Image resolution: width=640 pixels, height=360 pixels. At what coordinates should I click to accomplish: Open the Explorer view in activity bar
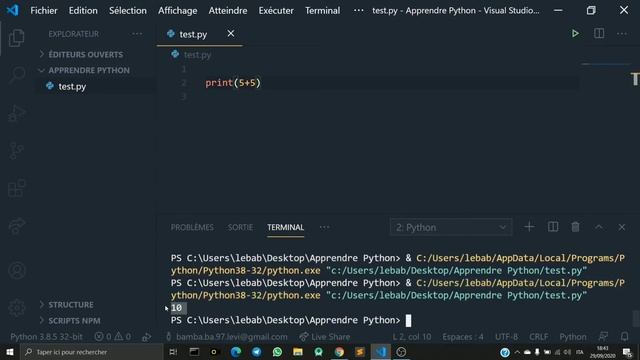point(16,38)
